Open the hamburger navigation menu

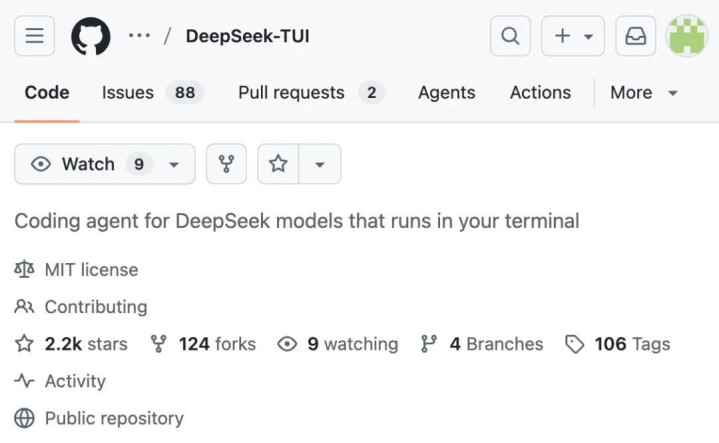click(x=34, y=36)
